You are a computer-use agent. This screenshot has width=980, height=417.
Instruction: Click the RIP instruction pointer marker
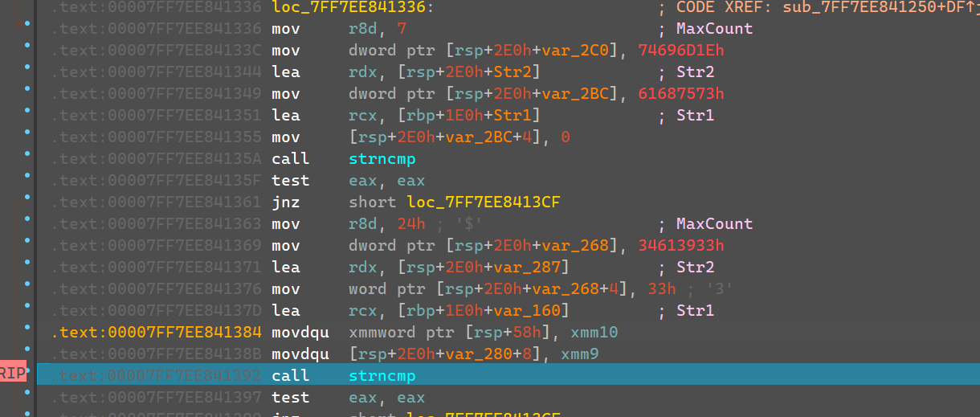click(x=11, y=374)
